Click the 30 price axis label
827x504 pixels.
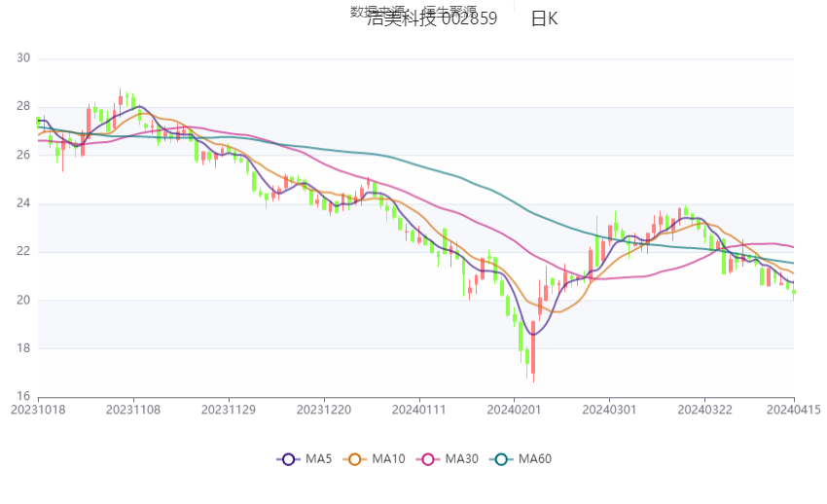click(x=23, y=58)
